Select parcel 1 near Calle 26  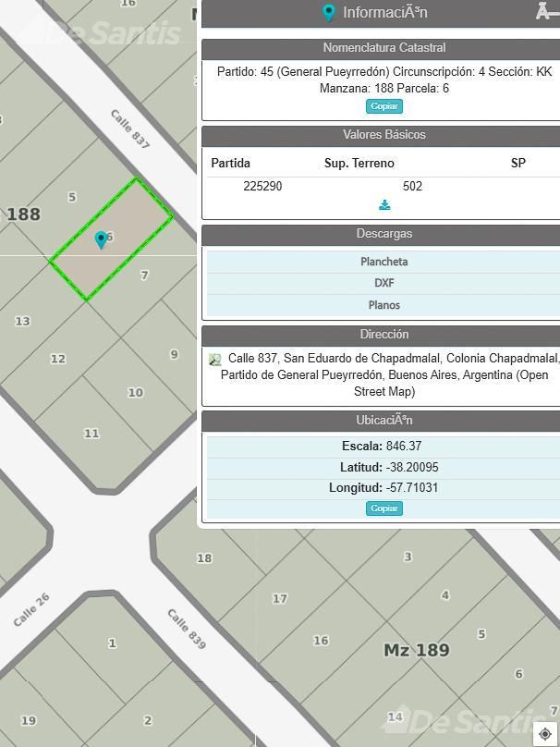click(112, 643)
